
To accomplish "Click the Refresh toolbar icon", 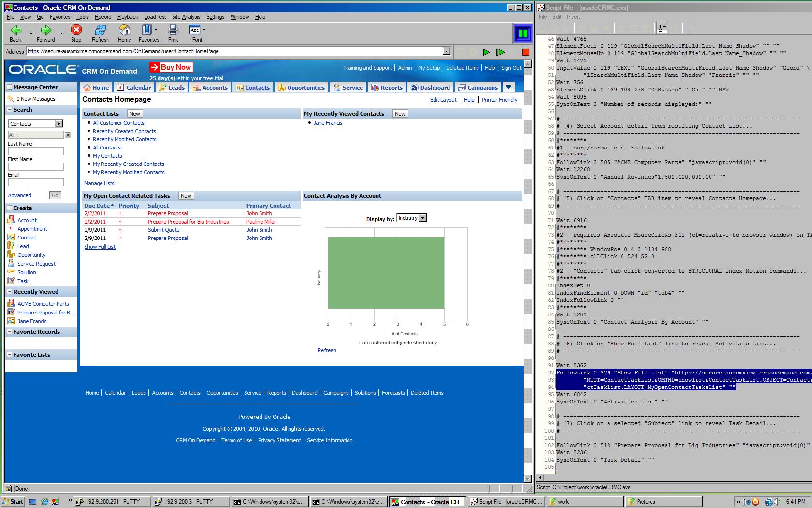I will (x=101, y=30).
